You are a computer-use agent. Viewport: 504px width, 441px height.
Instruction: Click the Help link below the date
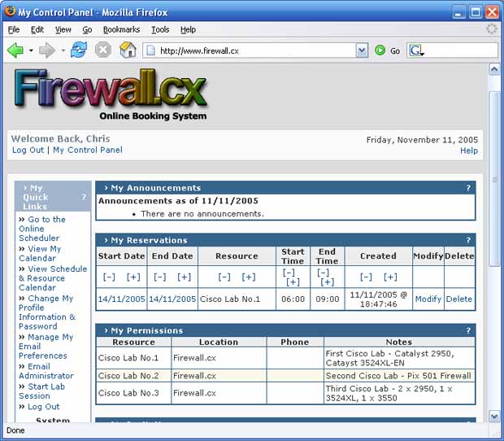coord(469,151)
